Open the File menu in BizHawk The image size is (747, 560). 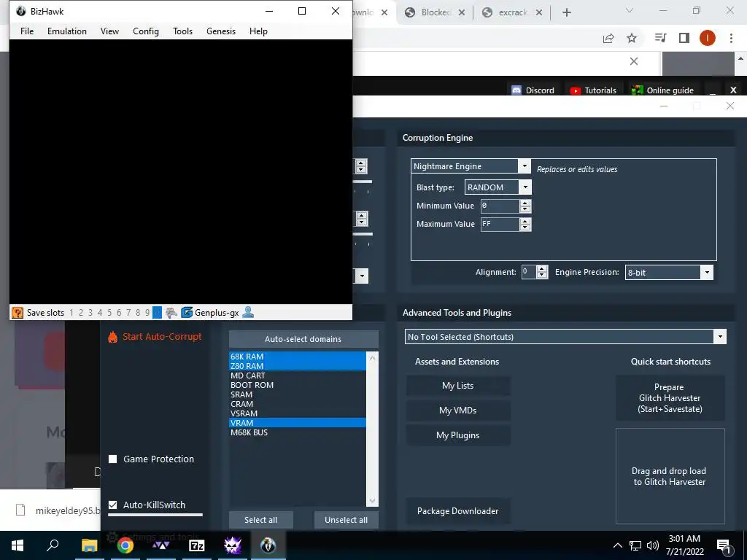point(27,31)
